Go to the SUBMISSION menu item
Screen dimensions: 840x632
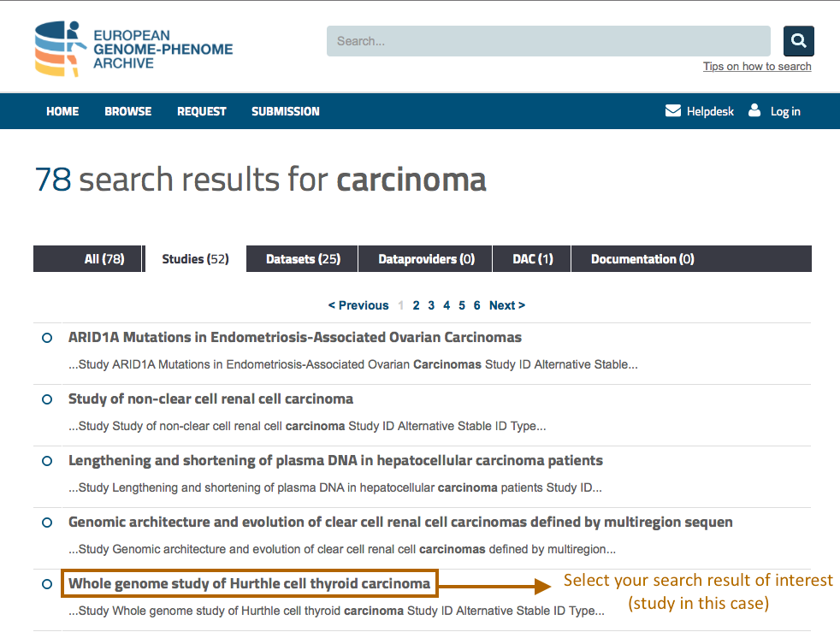(285, 111)
